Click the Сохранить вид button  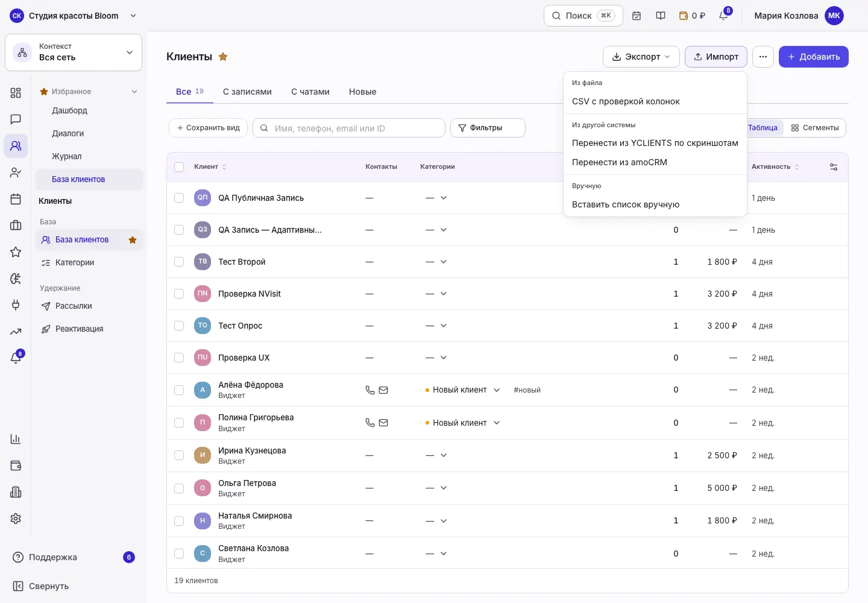(209, 128)
